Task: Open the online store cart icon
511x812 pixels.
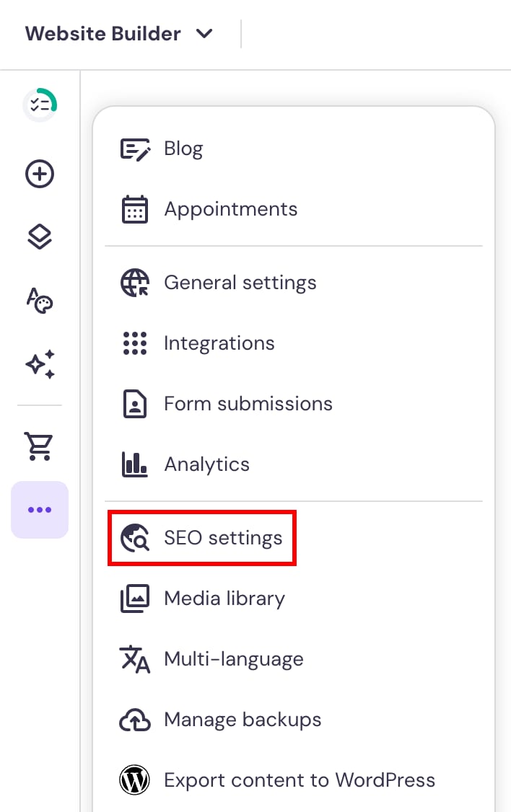Action: coord(38,446)
